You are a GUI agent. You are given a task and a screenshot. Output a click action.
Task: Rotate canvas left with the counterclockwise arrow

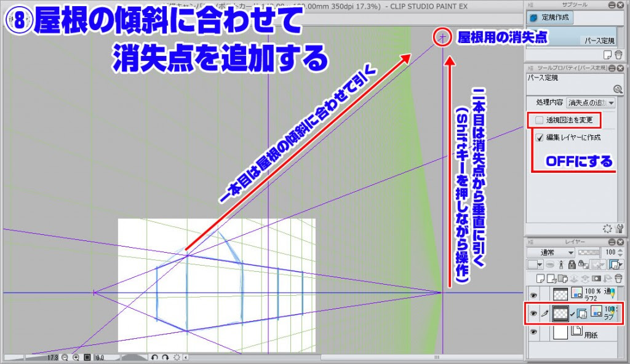point(154,358)
